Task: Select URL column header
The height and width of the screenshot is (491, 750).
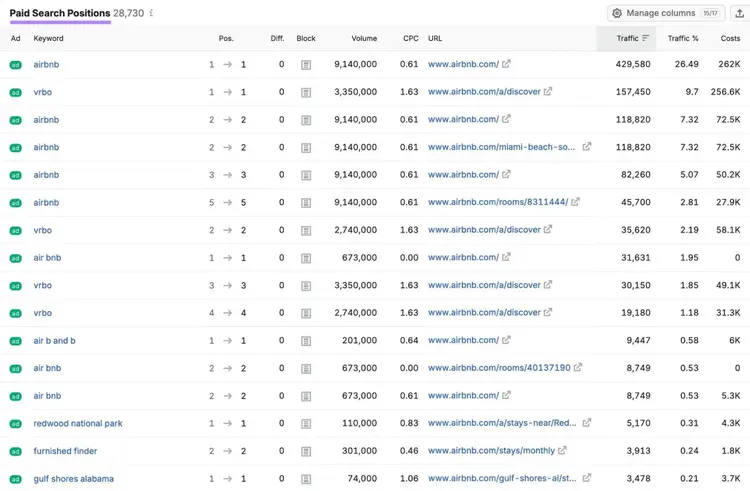Action: click(435, 38)
